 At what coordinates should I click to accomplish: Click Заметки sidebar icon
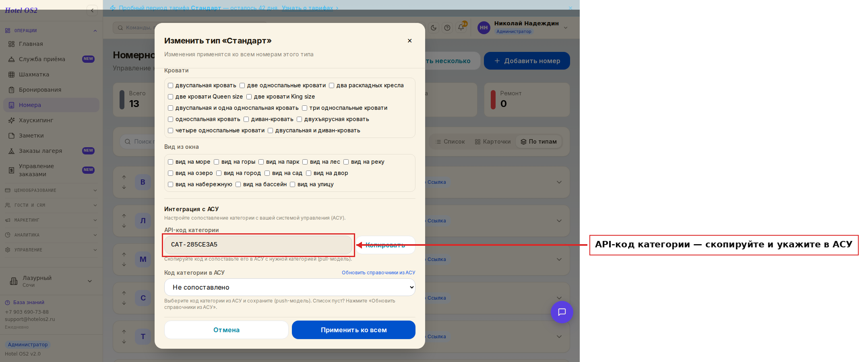(x=12, y=136)
